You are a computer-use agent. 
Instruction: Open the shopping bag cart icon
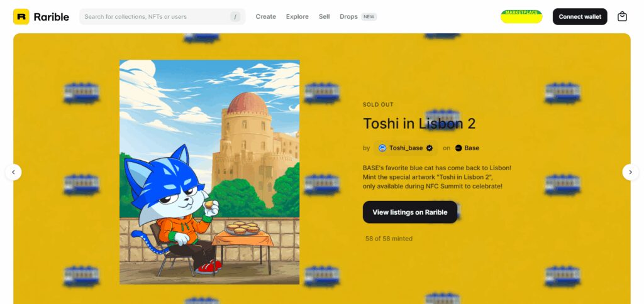click(x=622, y=16)
